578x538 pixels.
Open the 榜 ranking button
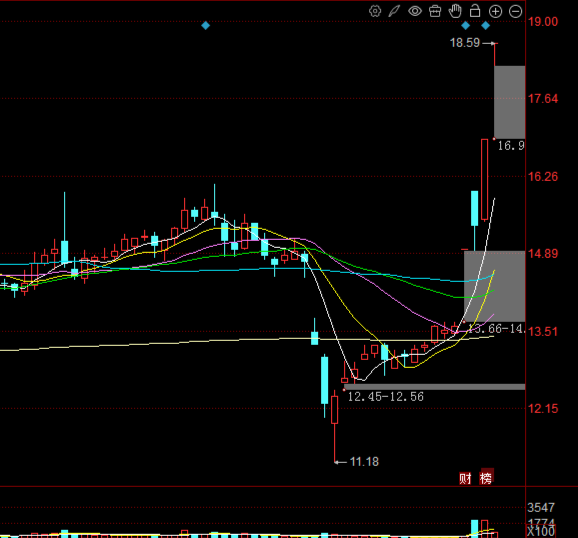tap(486, 478)
